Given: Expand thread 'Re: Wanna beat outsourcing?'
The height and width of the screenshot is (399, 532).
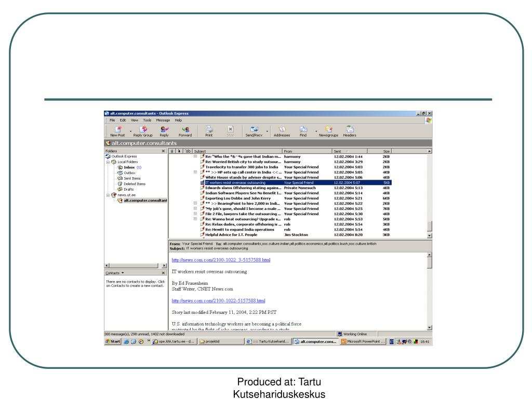Looking at the screenshot, I should click(195, 219).
